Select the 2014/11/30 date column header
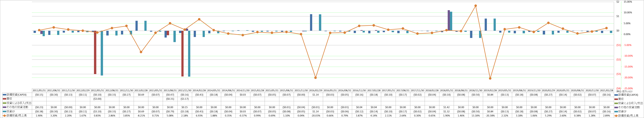644x118 pixels. [x=243, y=91]
